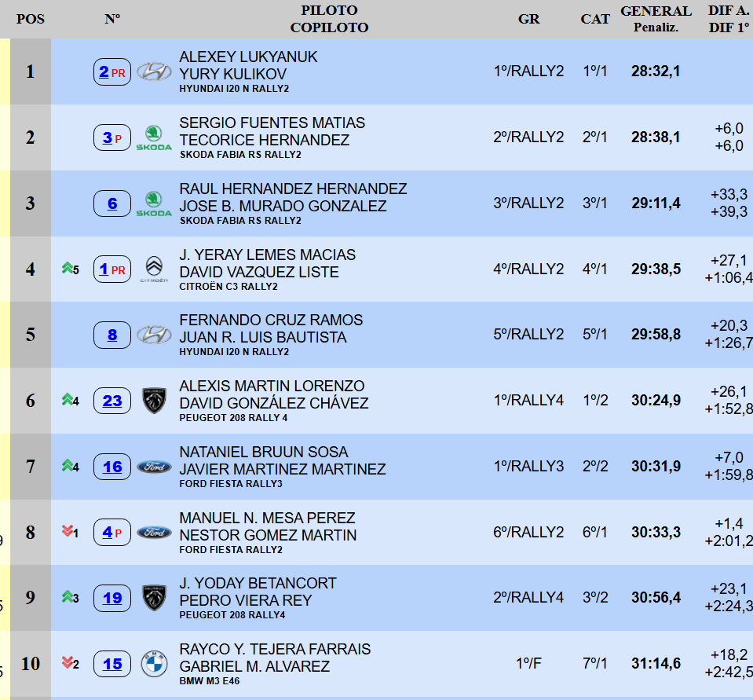Image resolution: width=753 pixels, height=700 pixels.
Task: Click the POS column header
Action: 31,19
